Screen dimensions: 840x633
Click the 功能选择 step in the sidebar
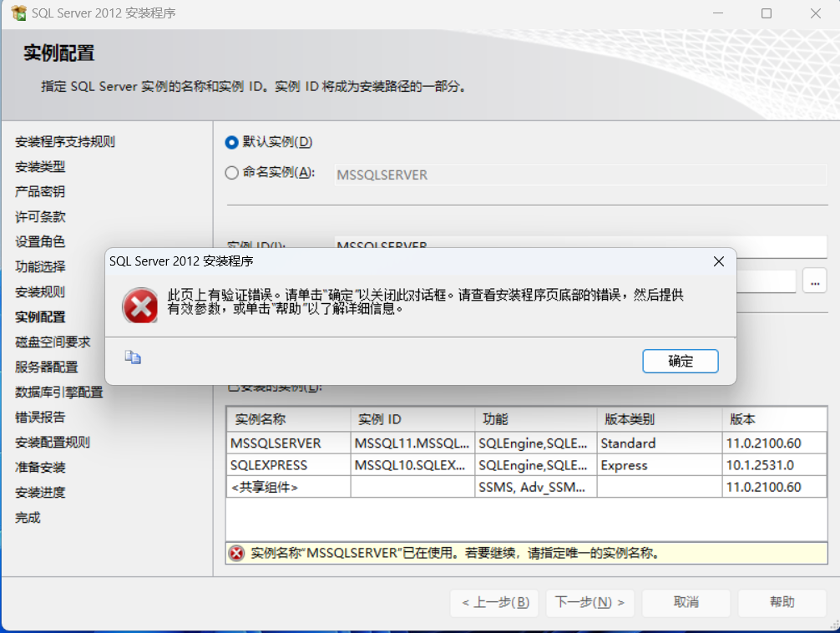[x=40, y=266]
